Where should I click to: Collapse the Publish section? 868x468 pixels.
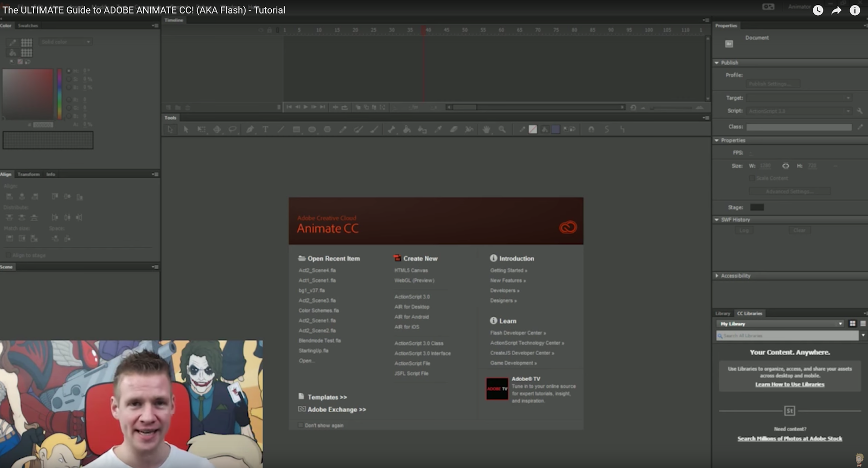(x=717, y=63)
